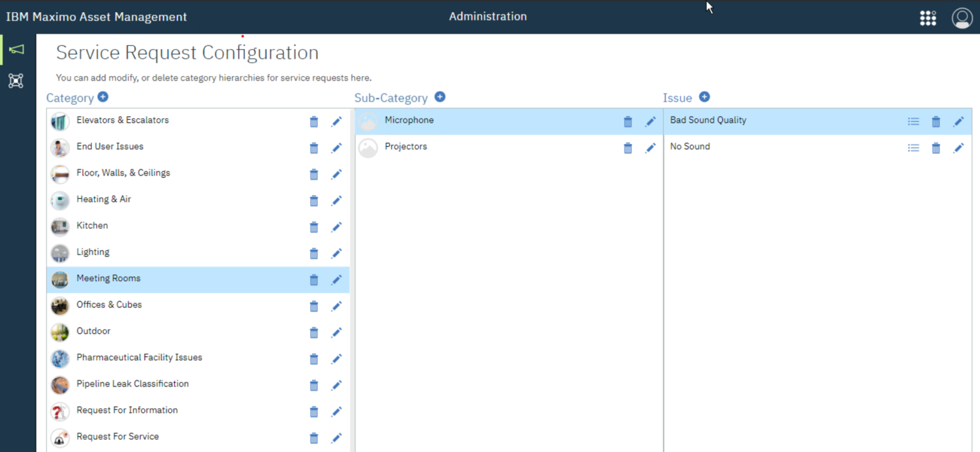Delete the Microphone sub-category

pyautogui.click(x=628, y=122)
